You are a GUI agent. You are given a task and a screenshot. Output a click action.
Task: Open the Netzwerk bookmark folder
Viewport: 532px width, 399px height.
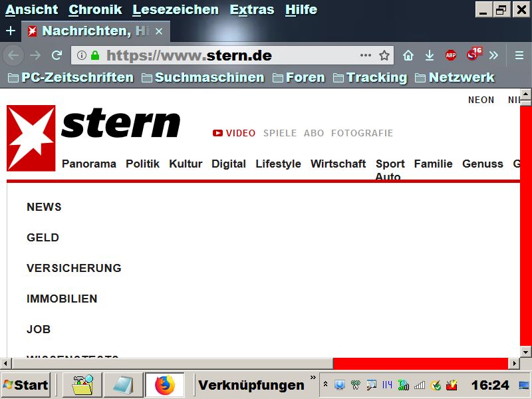coord(455,77)
